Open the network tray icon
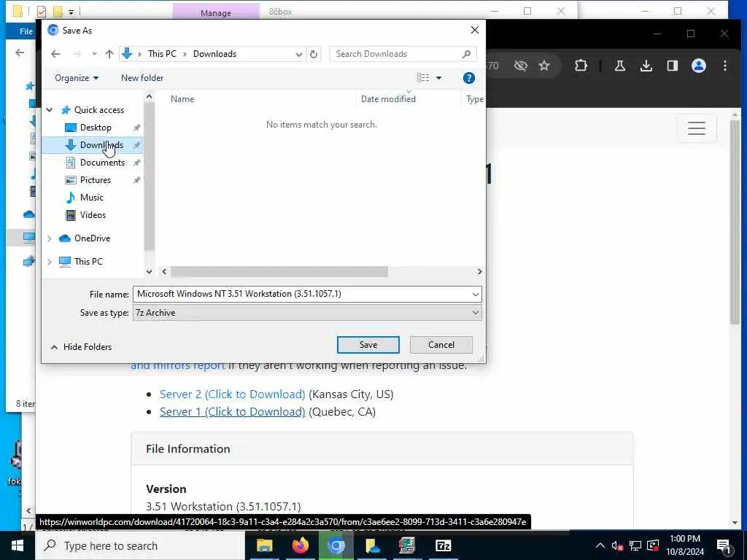This screenshot has height=560, width=747. pyautogui.click(x=635, y=545)
